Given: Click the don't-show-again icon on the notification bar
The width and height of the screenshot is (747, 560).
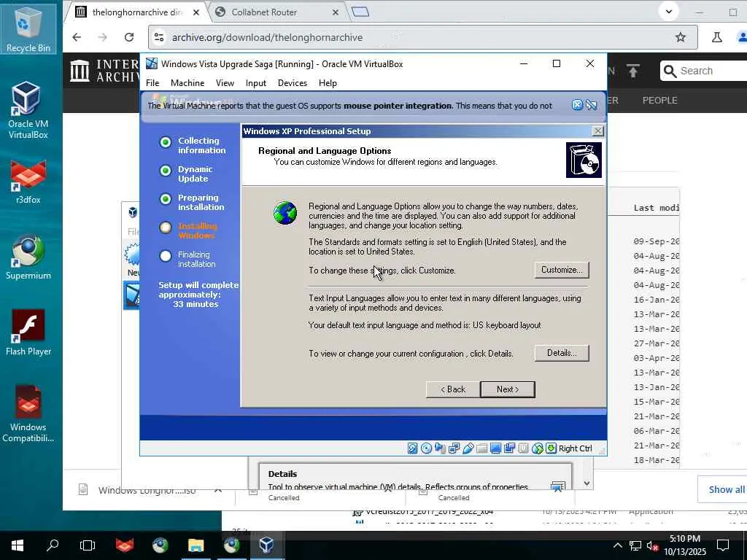Looking at the screenshot, I should (591, 105).
